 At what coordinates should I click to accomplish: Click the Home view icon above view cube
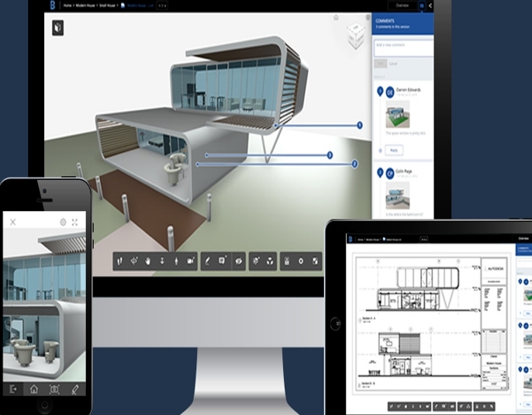336,17
